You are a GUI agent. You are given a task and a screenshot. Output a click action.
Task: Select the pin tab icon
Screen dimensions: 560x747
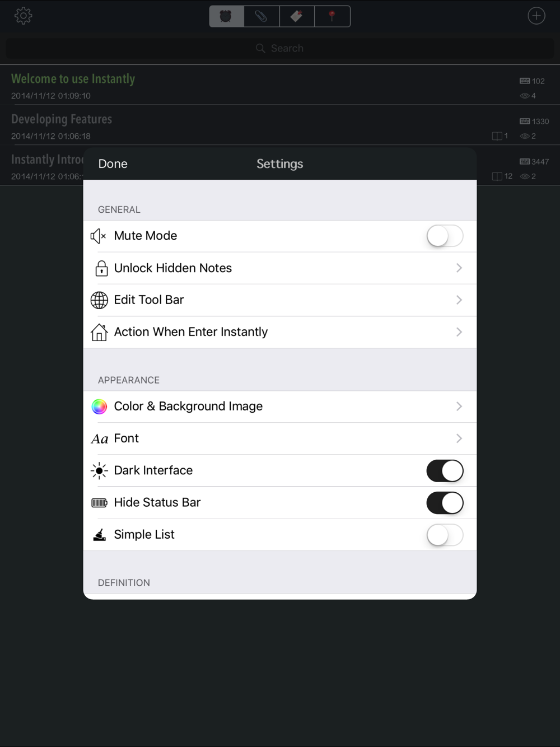(x=332, y=16)
